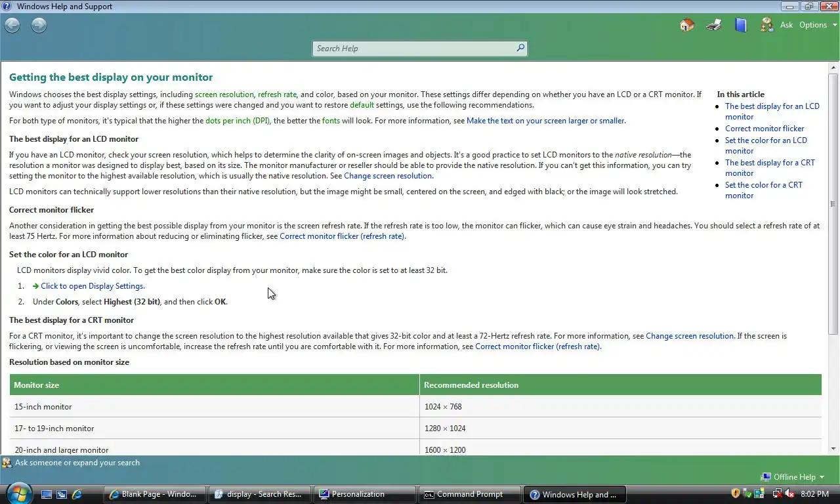Switch to display Search Results taskbar button
This screenshot has width=840, height=504.
tap(260, 494)
